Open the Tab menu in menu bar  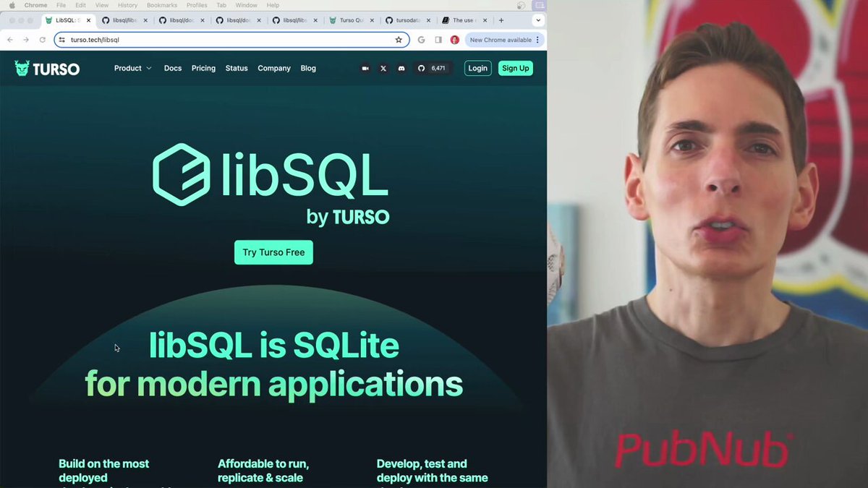point(221,5)
